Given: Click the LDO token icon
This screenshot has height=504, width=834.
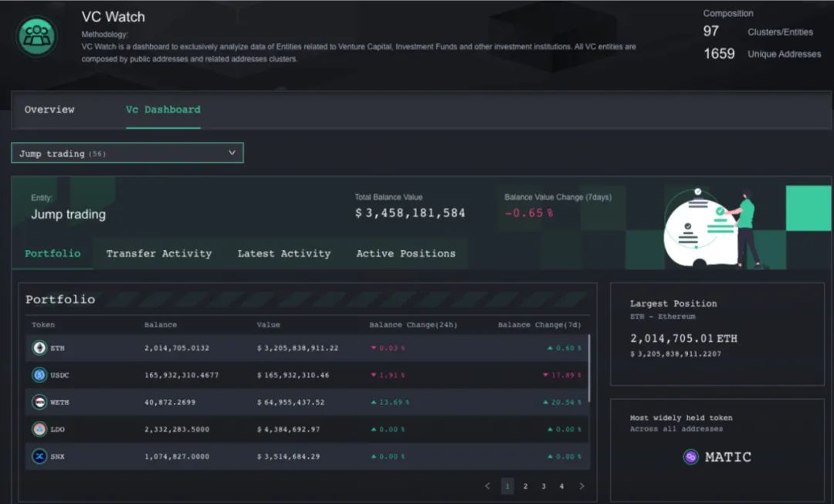Looking at the screenshot, I should [x=39, y=429].
